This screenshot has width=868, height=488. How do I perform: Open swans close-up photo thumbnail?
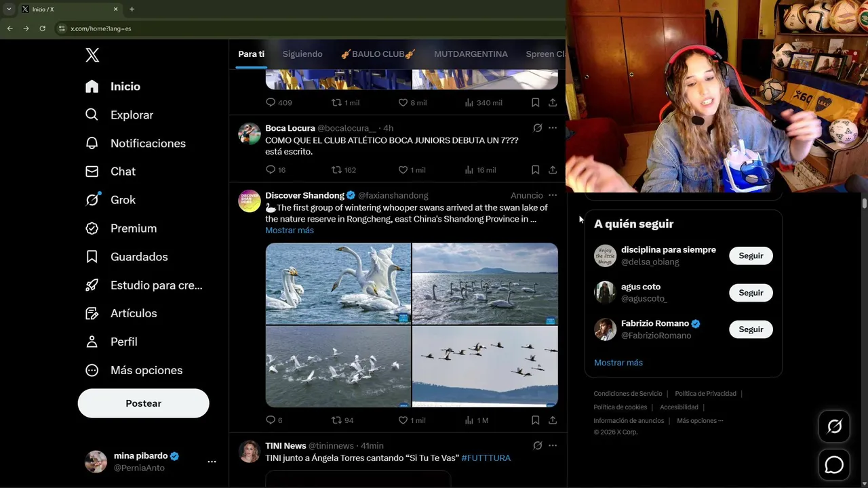point(338,283)
